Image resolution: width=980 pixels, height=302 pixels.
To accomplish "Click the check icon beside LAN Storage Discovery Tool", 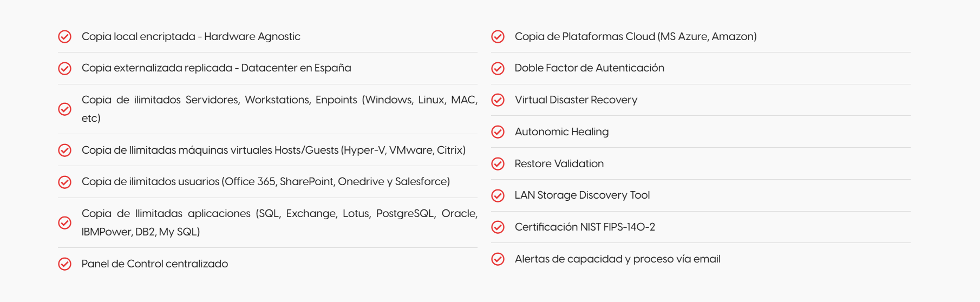I will coord(498,195).
